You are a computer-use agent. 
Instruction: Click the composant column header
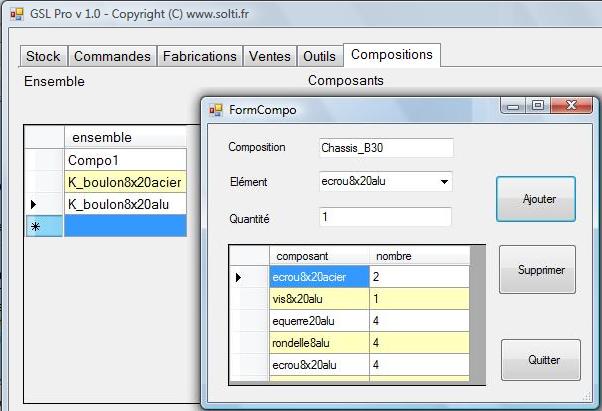[319, 256]
